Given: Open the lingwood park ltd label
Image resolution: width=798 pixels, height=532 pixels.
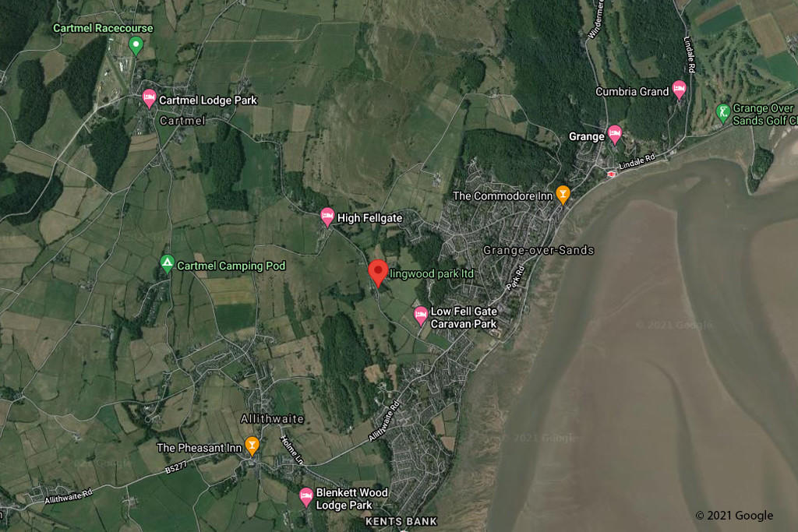Looking at the screenshot, I should tap(432, 273).
